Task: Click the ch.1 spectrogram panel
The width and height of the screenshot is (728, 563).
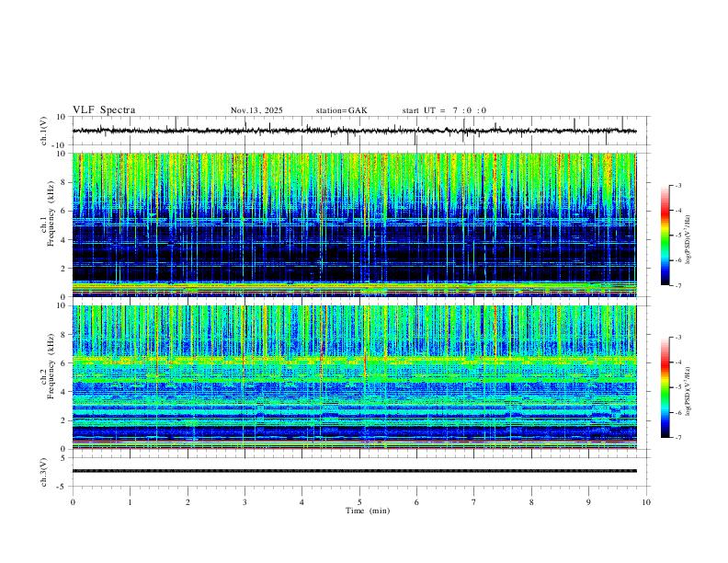Action: tap(355, 224)
